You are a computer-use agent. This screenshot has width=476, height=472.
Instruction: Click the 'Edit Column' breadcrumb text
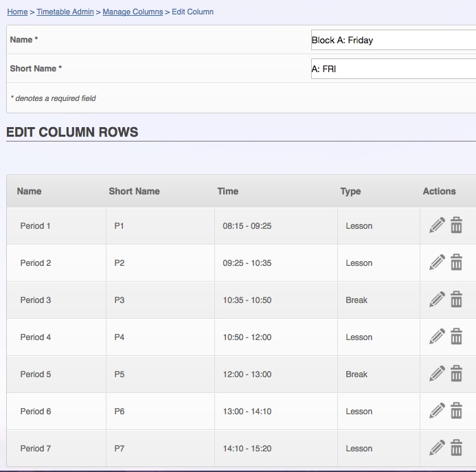pyautogui.click(x=192, y=12)
